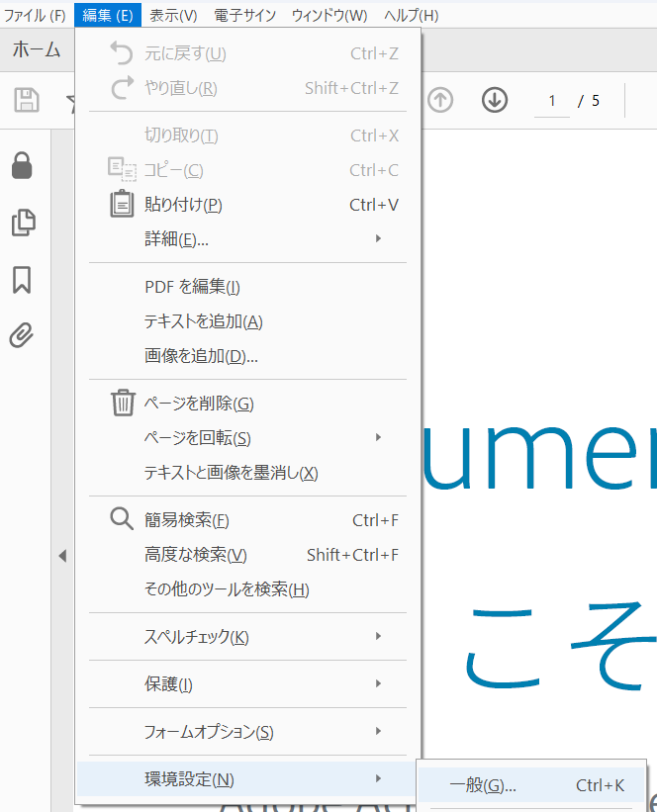The image size is (657, 812).
Task: Open the page thumbnails panel icon
Action: [x=24, y=223]
